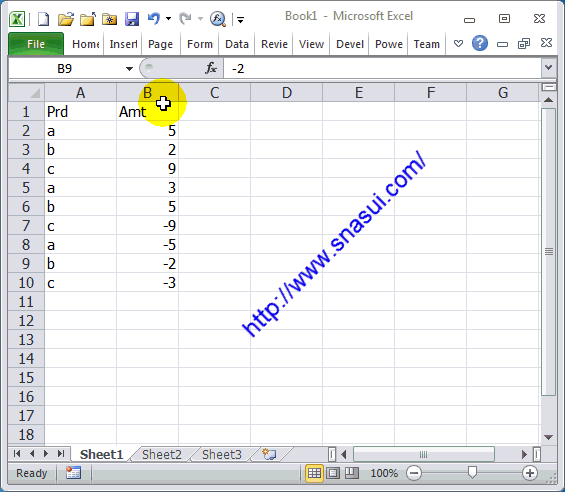Switch to the Sheet2 tab
The height and width of the screenshot is (492, 565).
(x=162, y=455)
